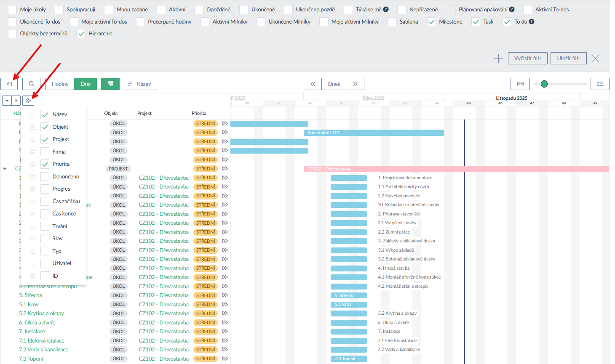Image resolution: width=615 pixels, height=364 pixels.
Task: Toggle the eye column visibility button
Action: [x=28, y=101]
